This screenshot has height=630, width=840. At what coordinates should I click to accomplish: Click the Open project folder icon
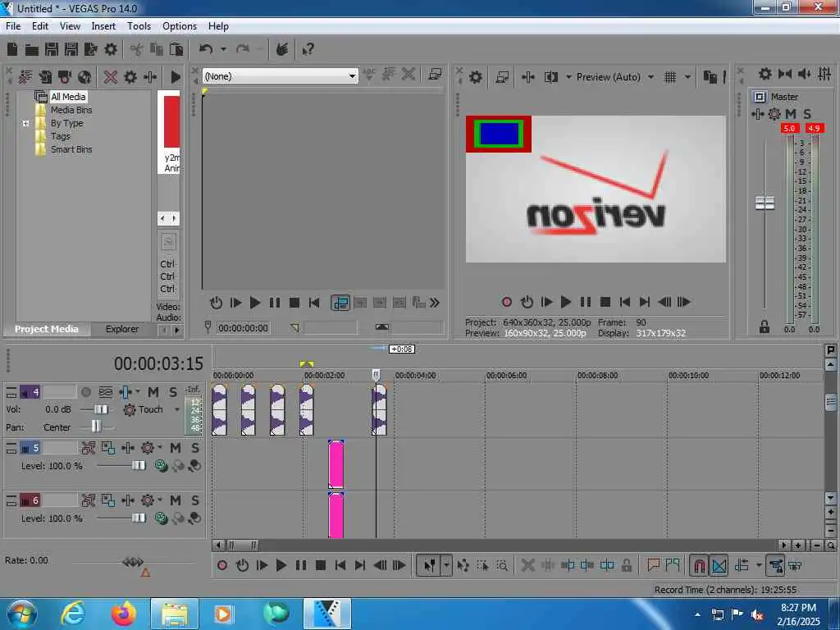[x=32, y=50]
